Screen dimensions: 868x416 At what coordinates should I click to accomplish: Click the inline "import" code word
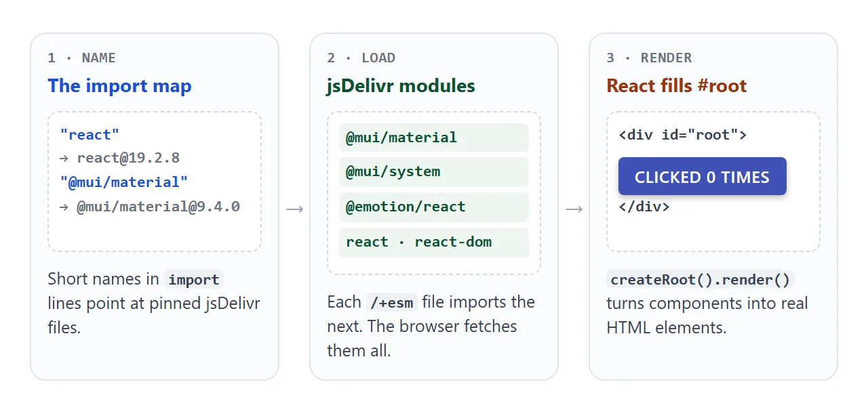[194, 279]
